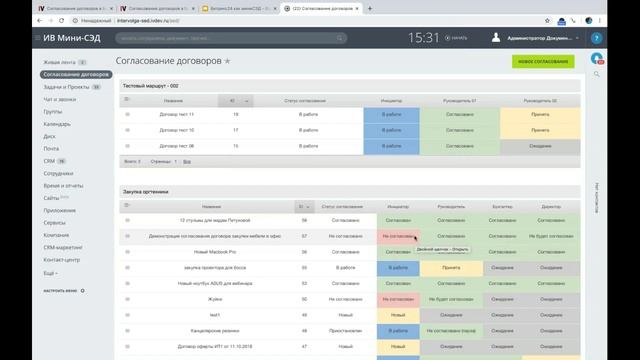Open row menu icon for Канцелярские резинки

127,331
